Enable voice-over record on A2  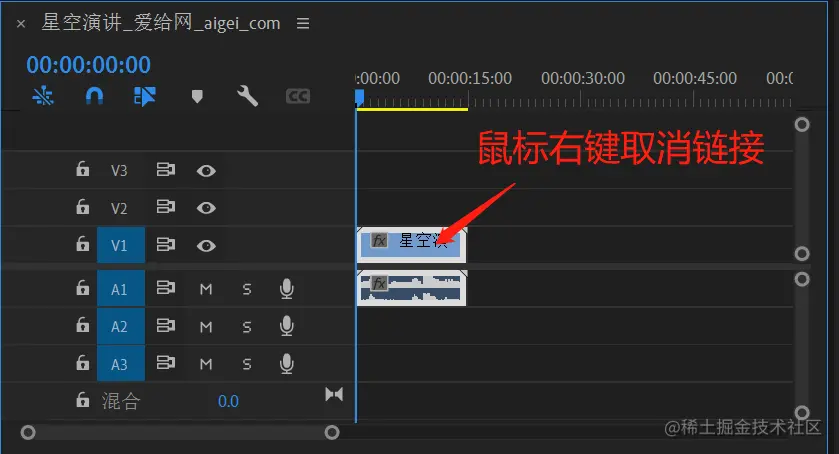point(287,326)
